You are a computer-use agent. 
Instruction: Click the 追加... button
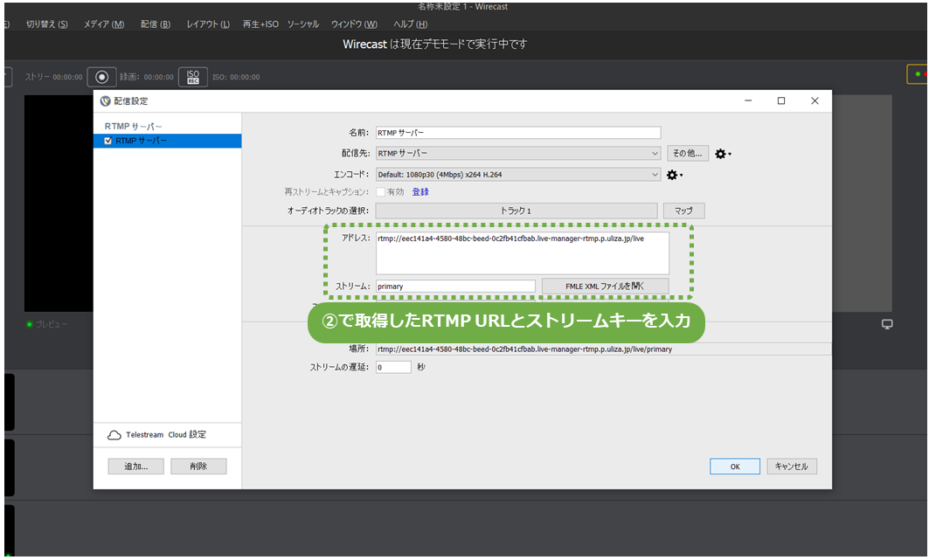(x=135, y=467)
